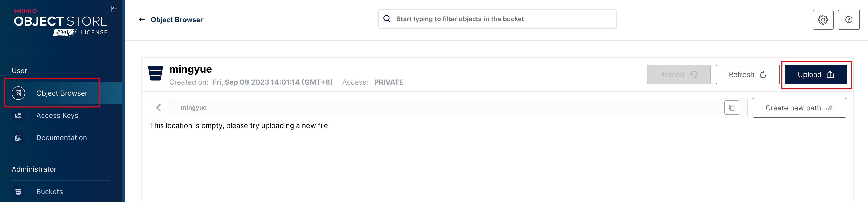Click the Access Keys sidebar icon
Viewport: 868px width, 202px height.
click(19, 116)
